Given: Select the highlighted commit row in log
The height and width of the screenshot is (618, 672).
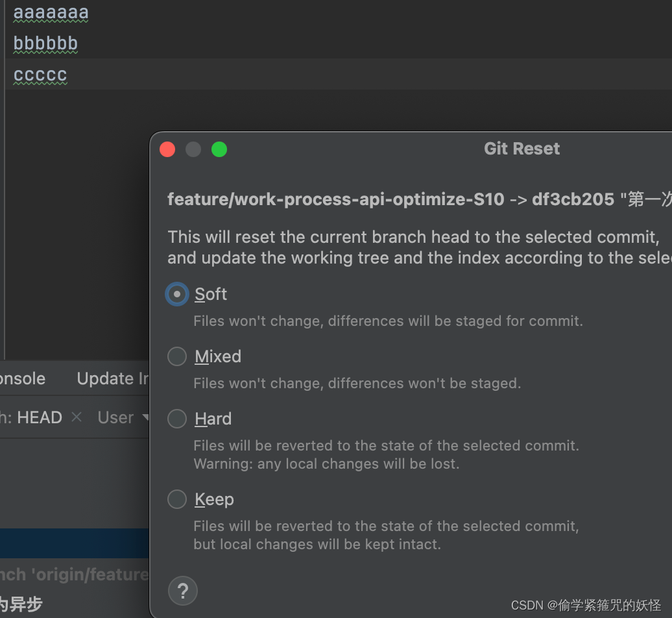Looking at the screenshot, I should pyautogui.click(x=75, y=543).
